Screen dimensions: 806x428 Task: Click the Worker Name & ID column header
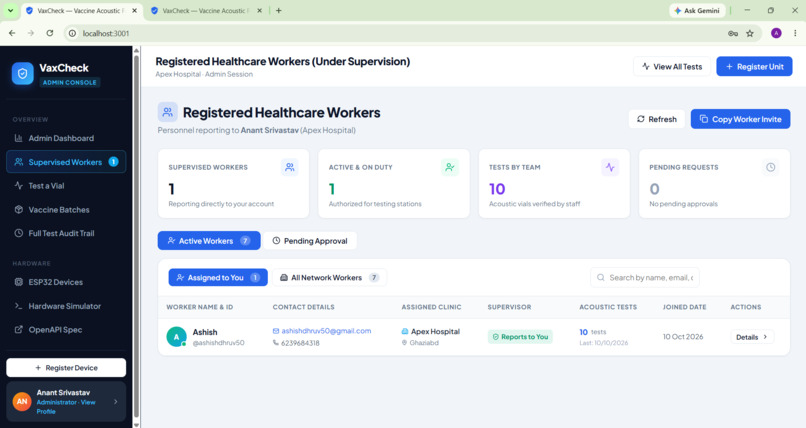click(x=199, y=307)
